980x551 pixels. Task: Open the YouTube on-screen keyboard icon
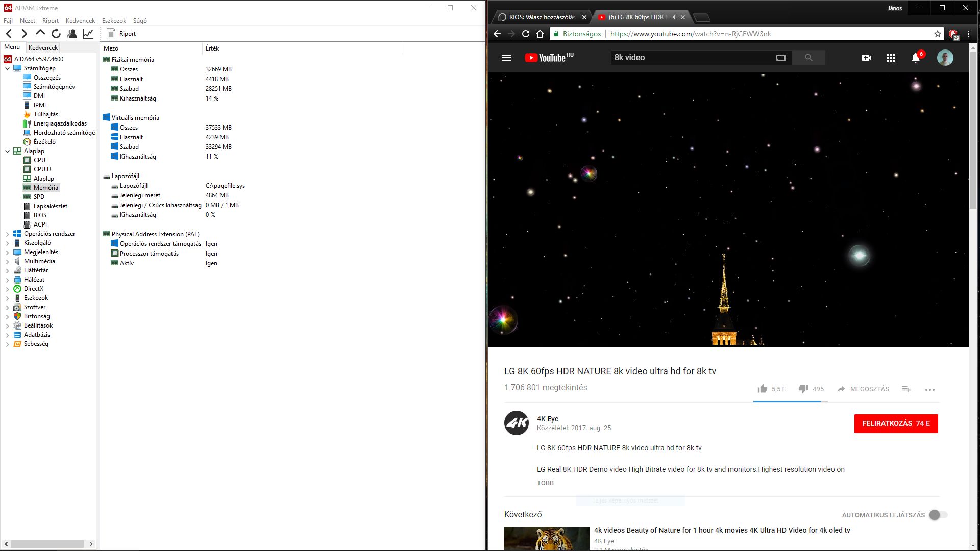click(781, 58)
